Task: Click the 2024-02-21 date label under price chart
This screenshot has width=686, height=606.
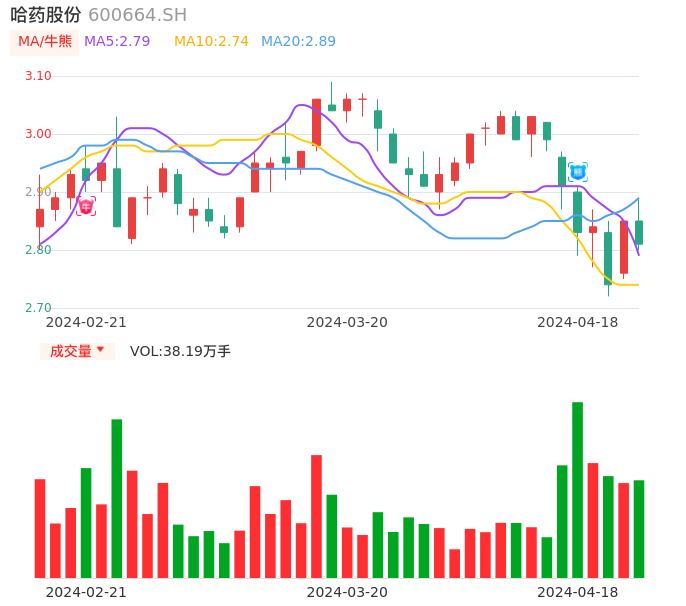Action: pyautogui.click(x=86, y=322)
